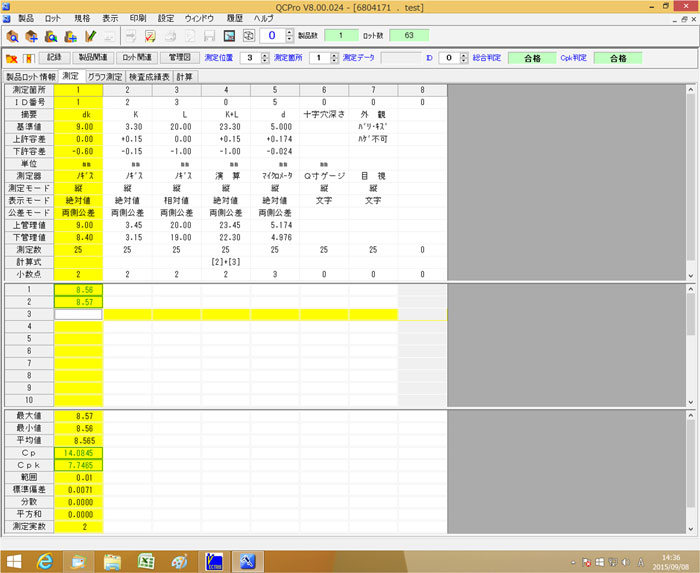Viewport: 700px width, 573px height.
Task: Switch to the 検査成績表 tab
Action: pos(149,77)
